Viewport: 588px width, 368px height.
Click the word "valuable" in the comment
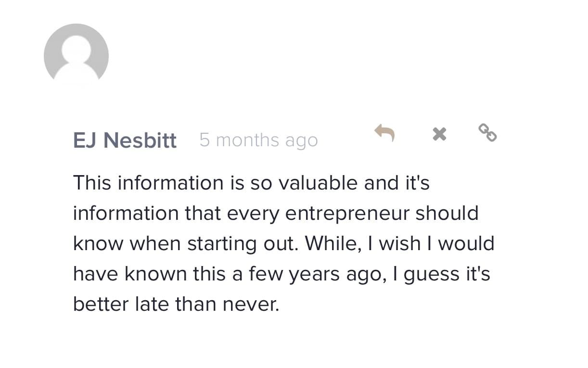tap(305, 183)
